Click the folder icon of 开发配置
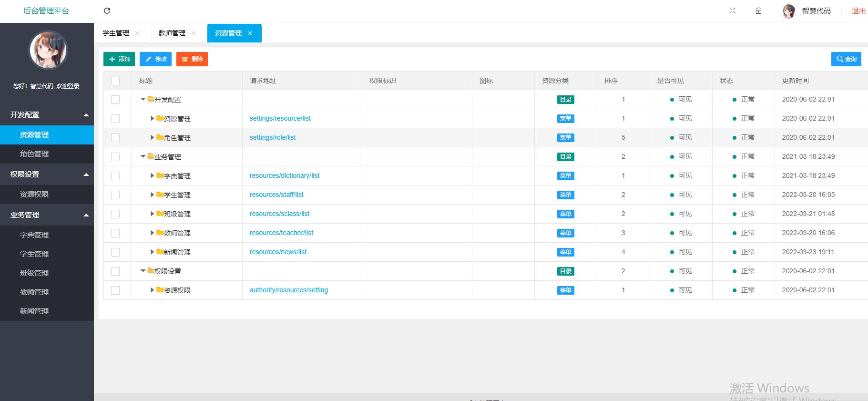 151,99
